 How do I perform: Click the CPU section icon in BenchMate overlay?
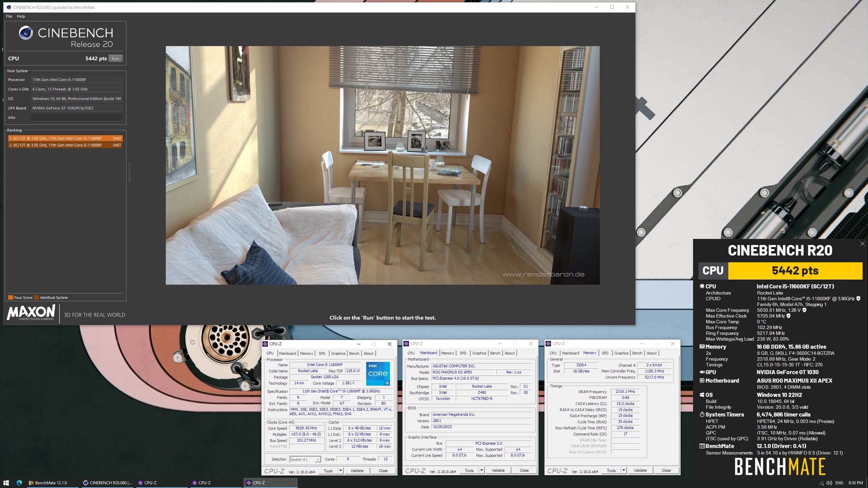[x=702, y=286]
